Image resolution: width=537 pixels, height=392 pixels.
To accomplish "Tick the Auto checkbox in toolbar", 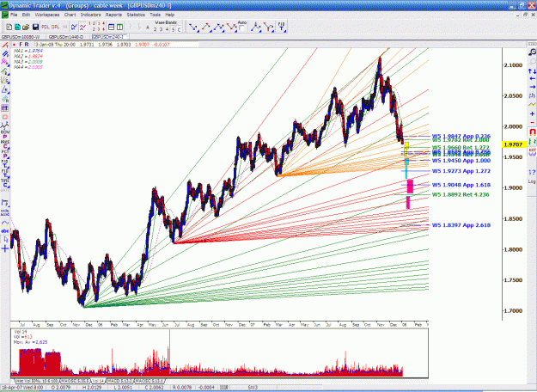I will 241,28.
